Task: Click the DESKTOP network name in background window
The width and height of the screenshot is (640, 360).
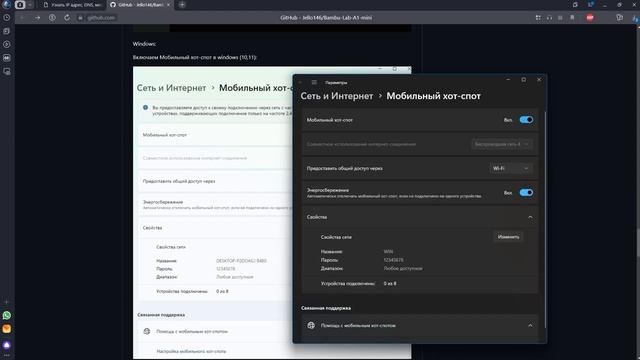Action: click(241, 260)
